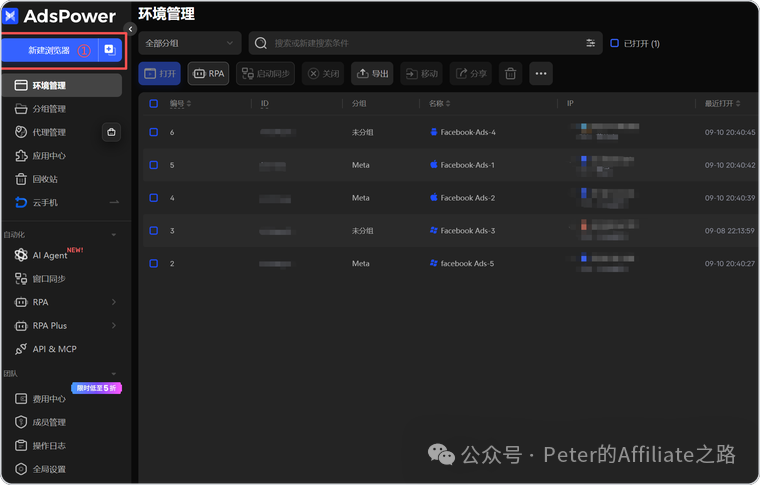Toggle the 已打开 (1) checkbox

coord(614,43)
